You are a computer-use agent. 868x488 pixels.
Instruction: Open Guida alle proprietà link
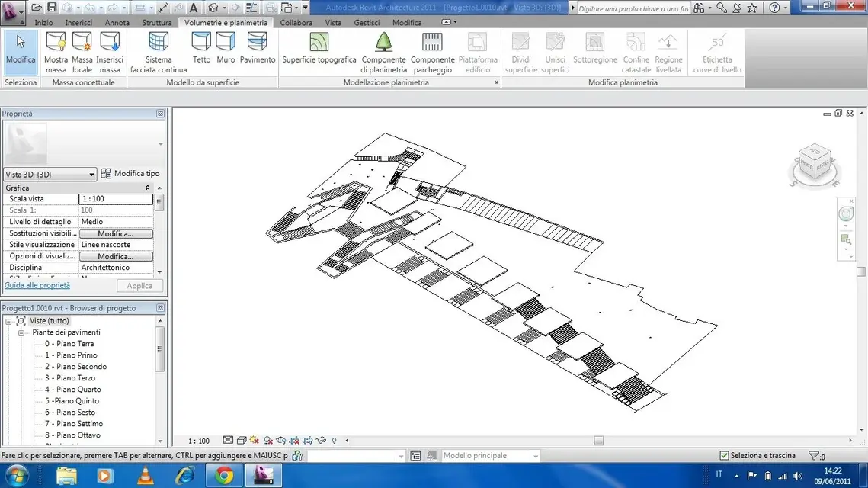coord(37,285)
